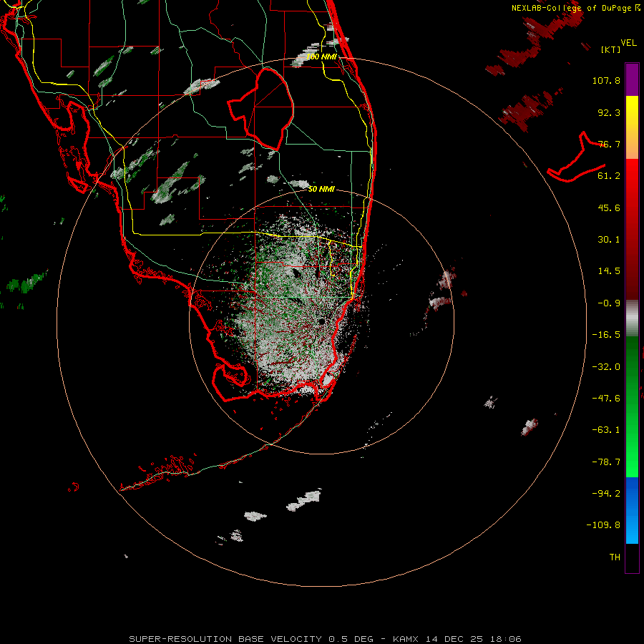
Task: Click the 76.7 velocity scale label
Action: coord(609,144)
